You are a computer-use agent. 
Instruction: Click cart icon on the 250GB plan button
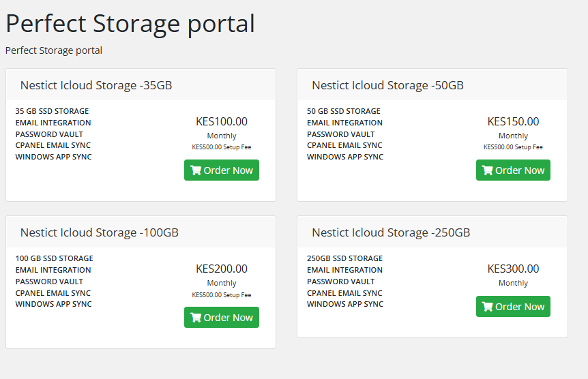coord(487,307)
